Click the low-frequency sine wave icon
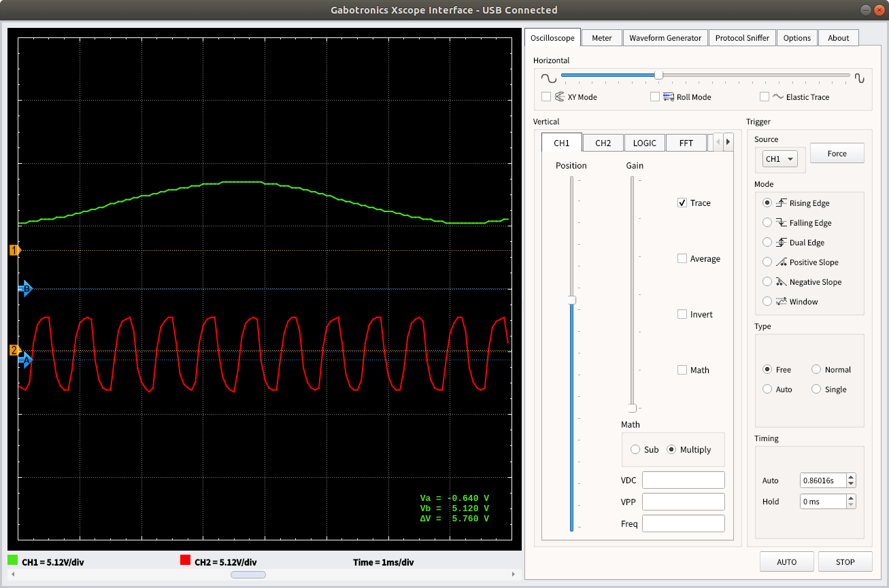The width and height of the screenshot is (889, 588). coord(549,77)
